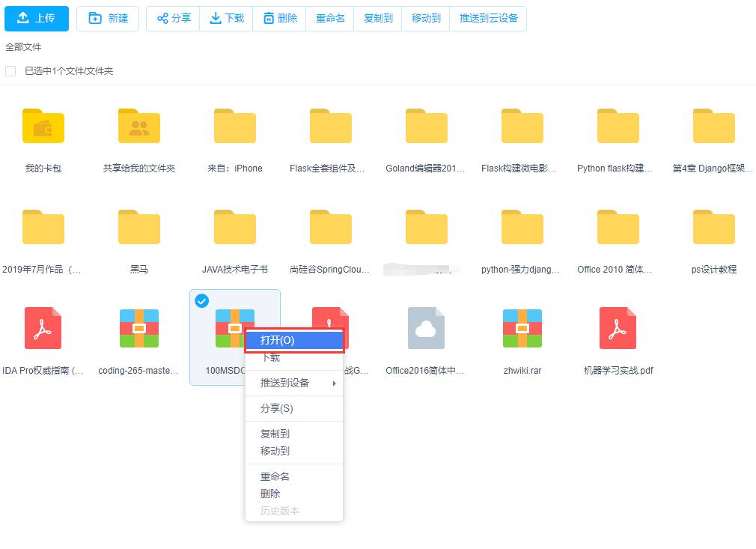Expand the 推送到设备 submenu arrow
Viewport: 756px width, 549px height.
tap(334, 383)
